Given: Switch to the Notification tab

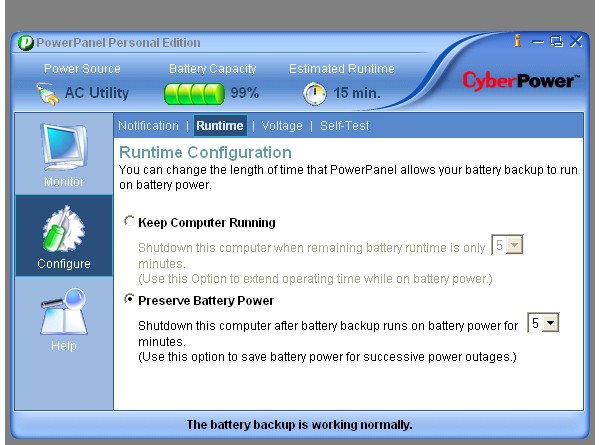Looking at the screenshot, I should pyautogui.click(x=148, y=126).
